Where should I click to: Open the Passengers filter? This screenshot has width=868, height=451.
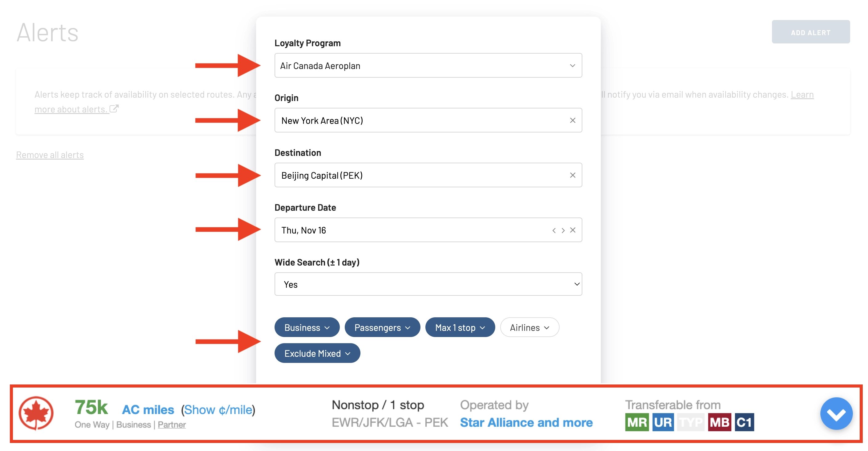tap(382, 327)
